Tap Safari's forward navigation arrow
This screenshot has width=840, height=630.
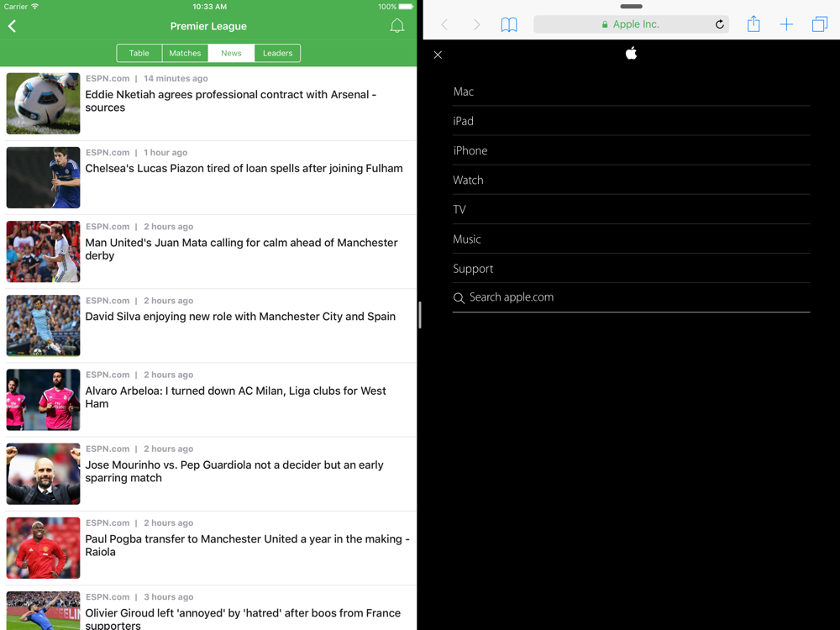pos(476,24)
